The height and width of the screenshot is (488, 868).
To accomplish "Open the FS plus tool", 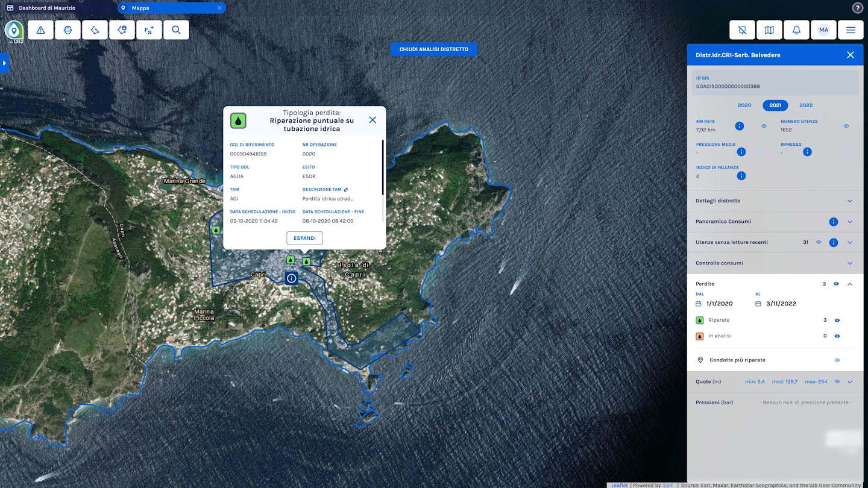I will click(149, 30).
